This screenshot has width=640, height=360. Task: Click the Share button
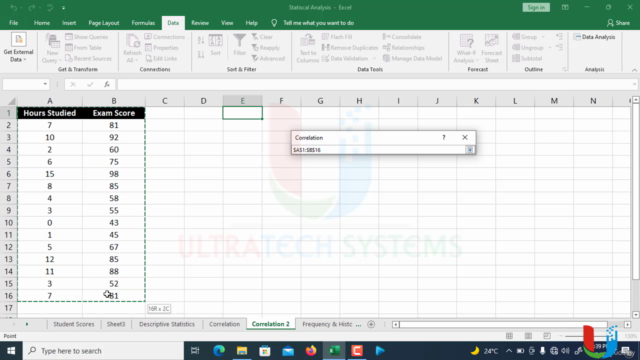[x=618, y=23]
